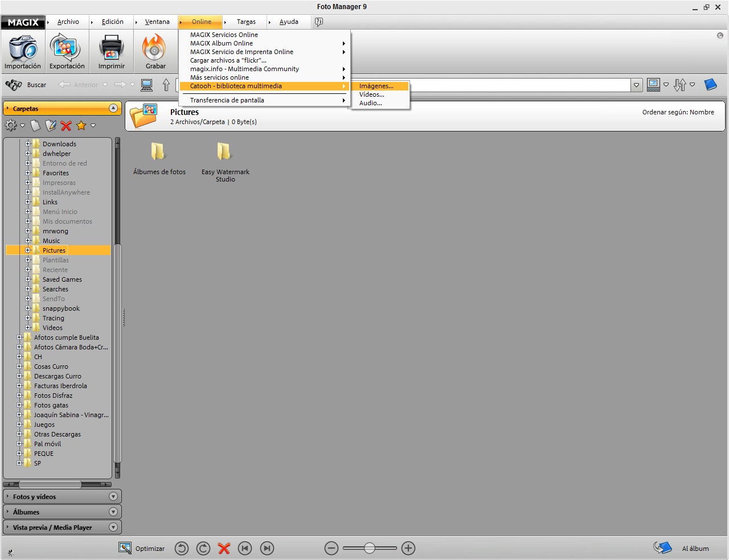Select Vídeos... in Catooh submenu
This screenshot has width=729, height=560.
pos(380,94)
